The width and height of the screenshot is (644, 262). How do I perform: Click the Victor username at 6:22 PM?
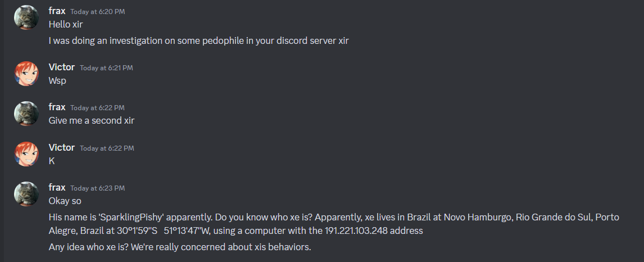tap(62, 148)
